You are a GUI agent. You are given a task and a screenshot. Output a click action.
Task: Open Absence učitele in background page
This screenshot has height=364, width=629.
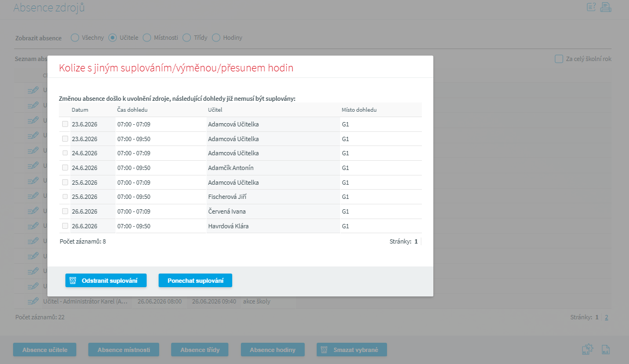coord(45,350)
